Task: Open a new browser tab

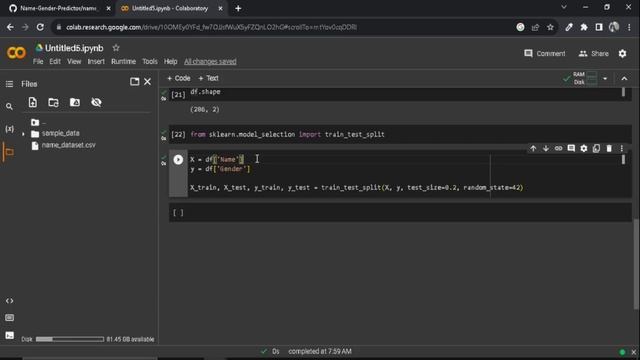Action: click(238, 8)
